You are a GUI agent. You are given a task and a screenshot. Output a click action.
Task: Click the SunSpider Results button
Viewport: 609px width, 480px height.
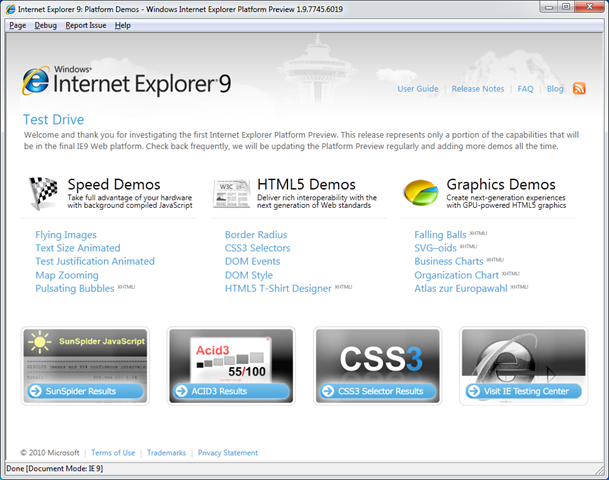[x=85, y=391]
